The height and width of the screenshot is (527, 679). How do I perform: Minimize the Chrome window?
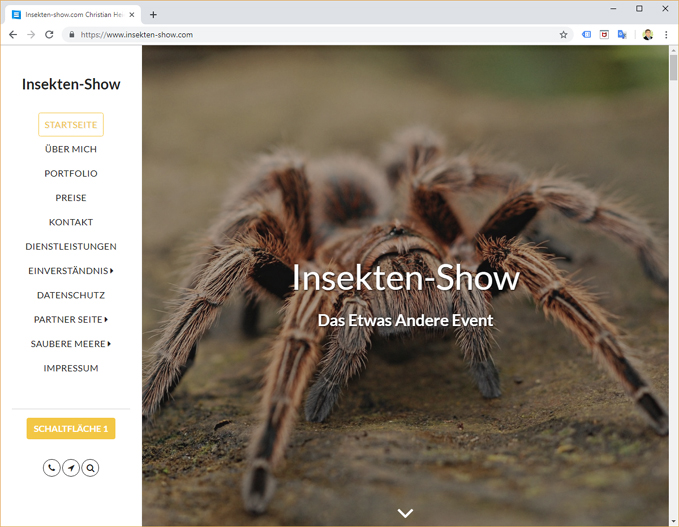coord(613,9)
